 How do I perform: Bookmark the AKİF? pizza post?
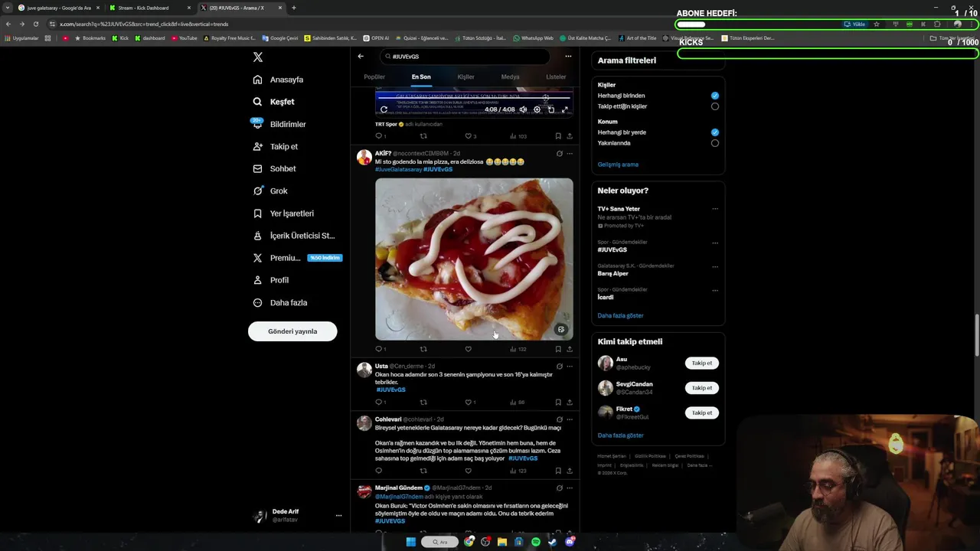point(558,349)
